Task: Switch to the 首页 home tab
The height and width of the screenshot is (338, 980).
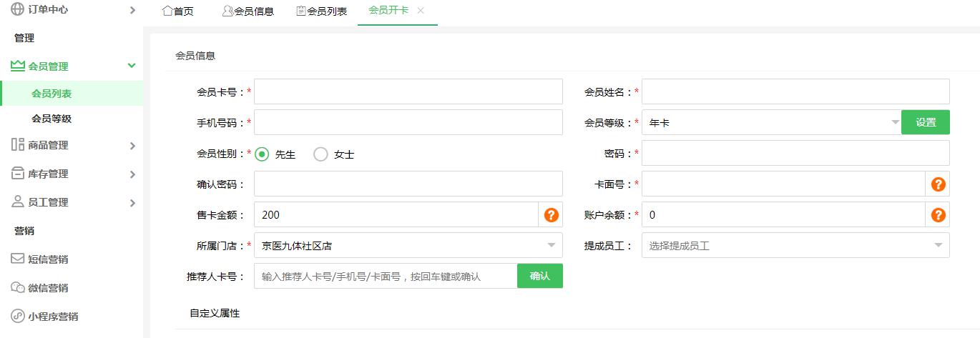Action: tap(178, 11)
